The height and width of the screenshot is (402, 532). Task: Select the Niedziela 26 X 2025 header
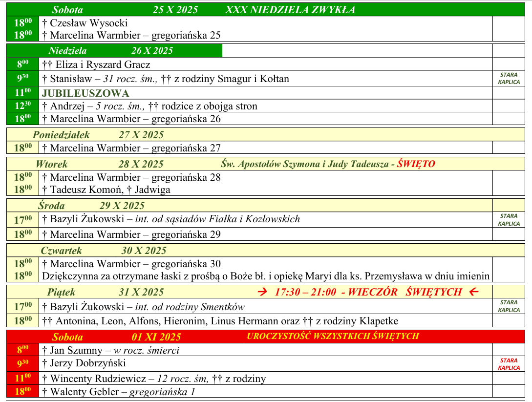pyautogui.click(x=110, y=50)
